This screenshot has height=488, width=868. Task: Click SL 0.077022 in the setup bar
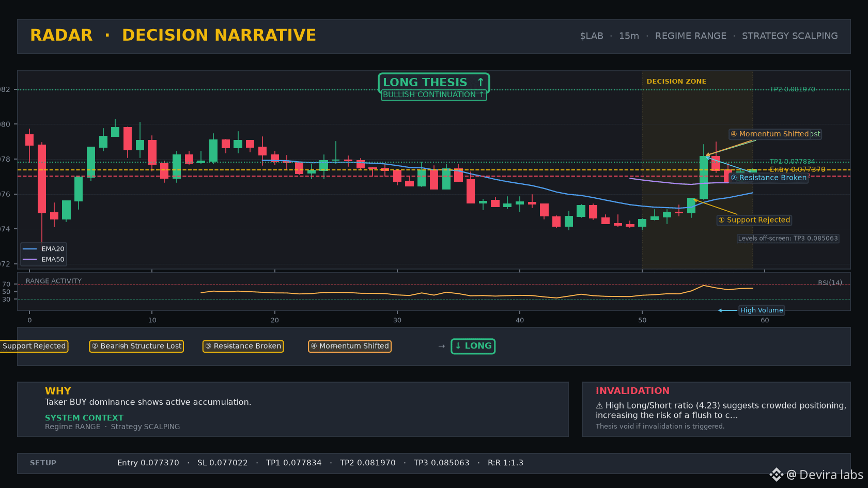click(223, 463)
